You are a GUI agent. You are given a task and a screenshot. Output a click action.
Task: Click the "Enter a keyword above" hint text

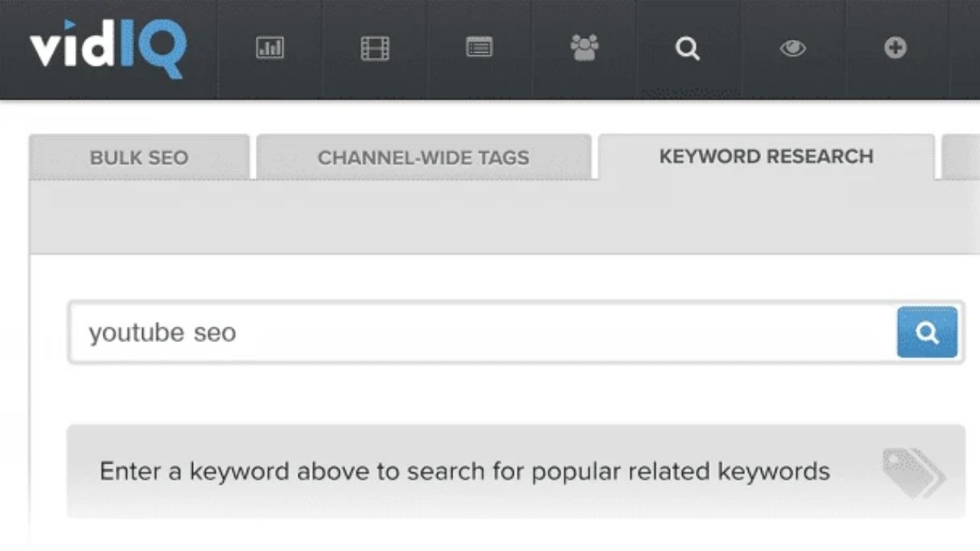(464, 471)
